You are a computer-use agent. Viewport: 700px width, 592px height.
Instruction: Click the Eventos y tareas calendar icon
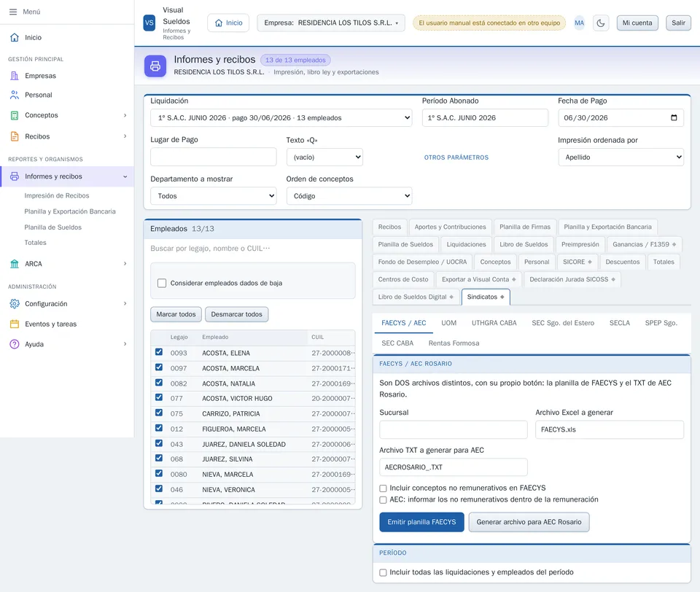click(x=15, y=324)
